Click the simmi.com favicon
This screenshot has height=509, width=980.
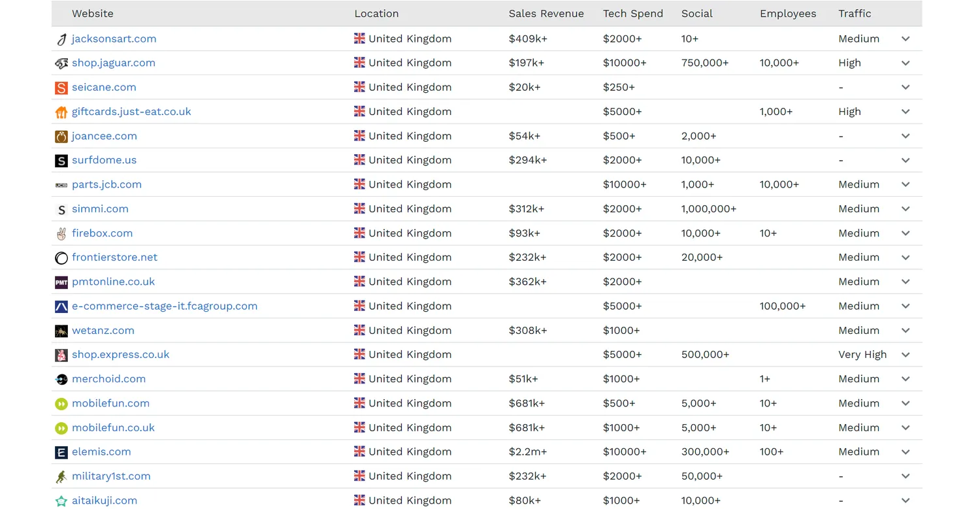click(61, 210)
